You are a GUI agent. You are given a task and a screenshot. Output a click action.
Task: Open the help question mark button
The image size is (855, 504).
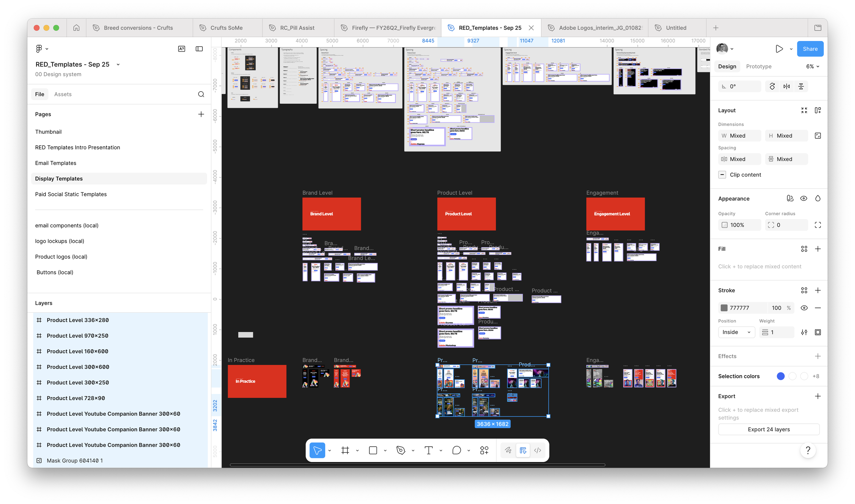(808, 450)
